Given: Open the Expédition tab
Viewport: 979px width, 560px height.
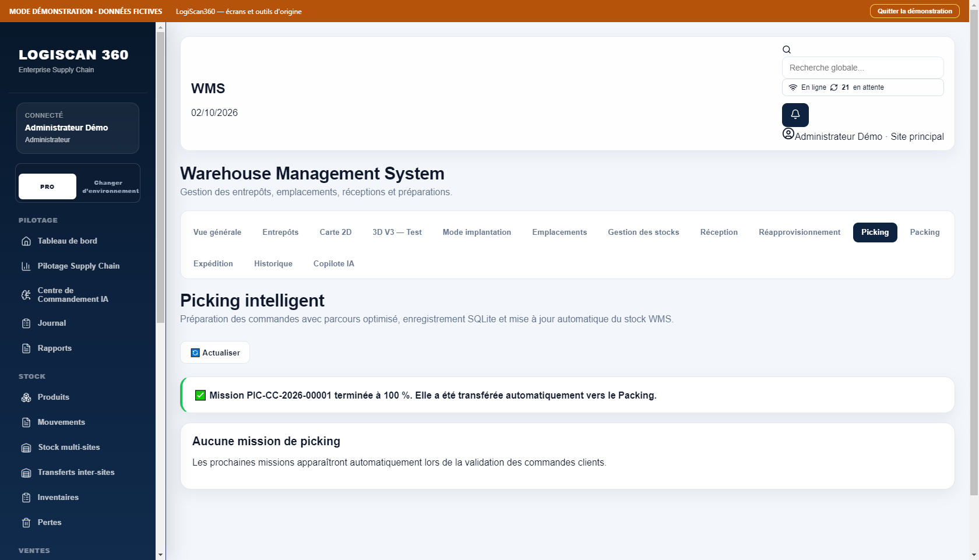Looking at the screenshot, I should (213, 263).
